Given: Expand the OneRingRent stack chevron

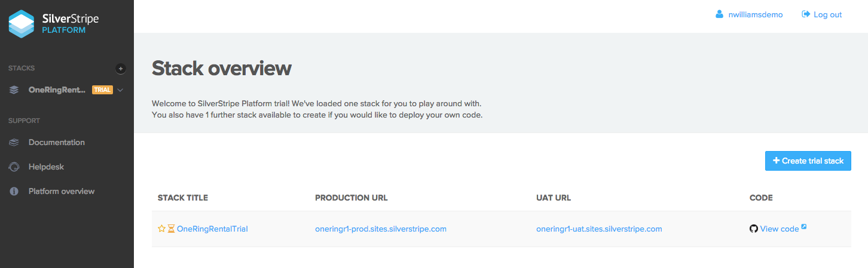Looking at the screenshot, I should point(120,90).
